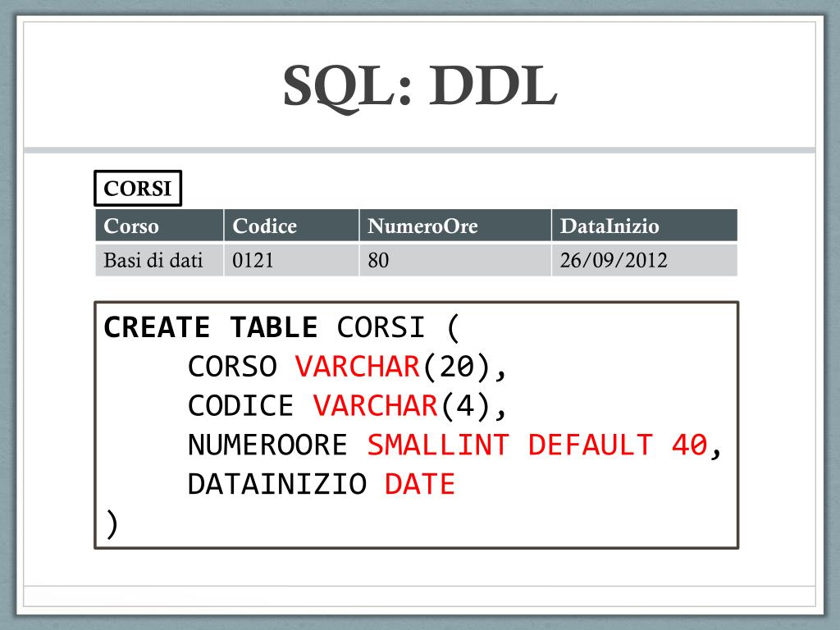840x630 pixels.
Task: Select the date cell 26/09/2012
Action: [x=645, y=260]
